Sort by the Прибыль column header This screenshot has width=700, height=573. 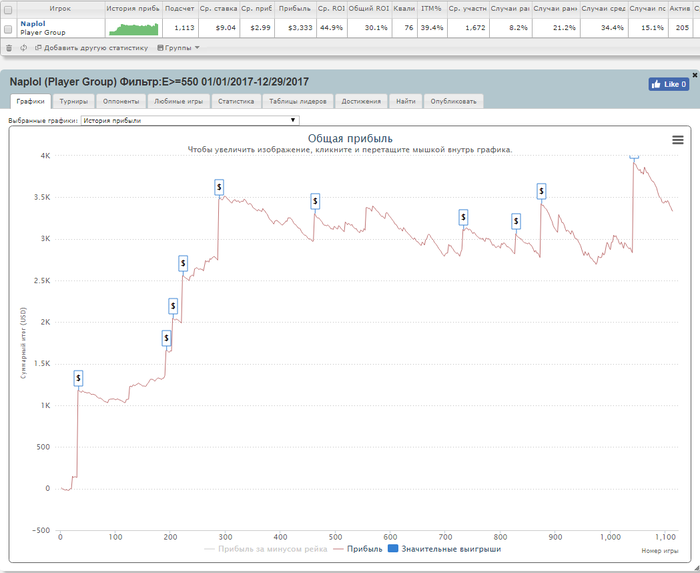click(295, 8)
